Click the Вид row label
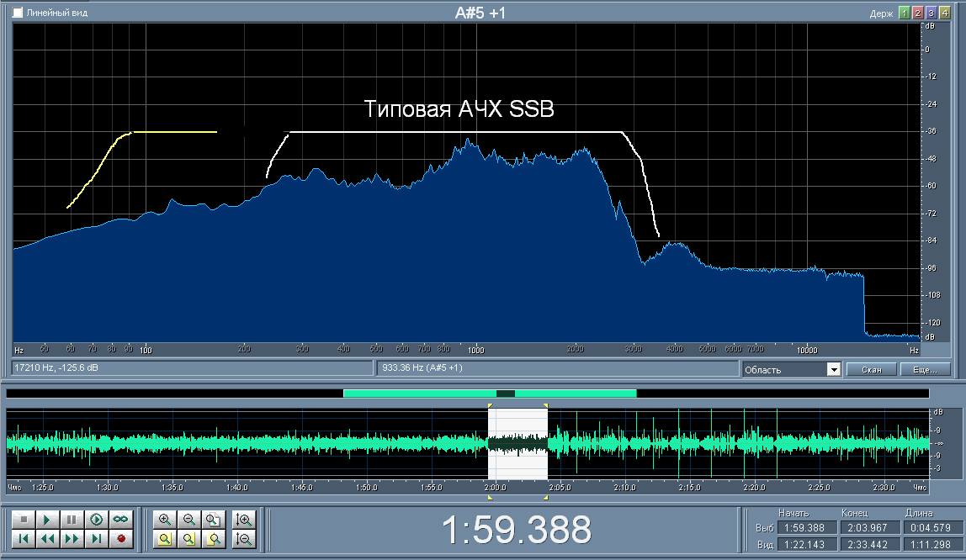This screenshot has height=560, width=966. pyautogui.click(x=765, y=545)
